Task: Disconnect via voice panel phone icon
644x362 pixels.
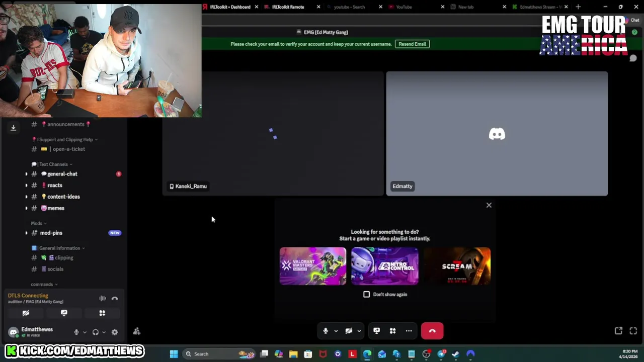Action: tap(115, 299)
